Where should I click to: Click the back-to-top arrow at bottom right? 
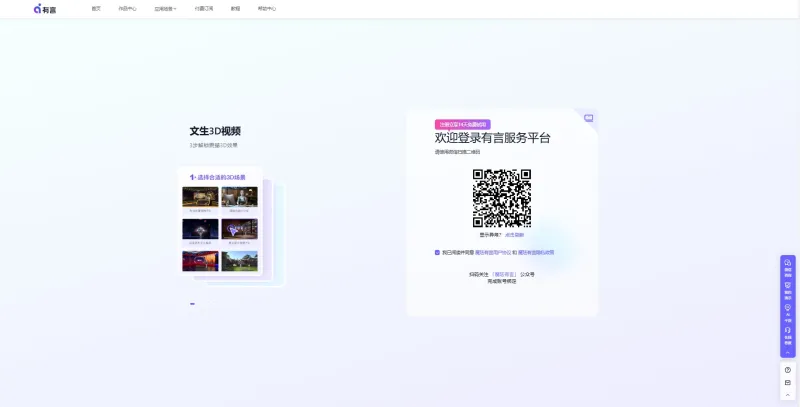click(x=788, y=394)
